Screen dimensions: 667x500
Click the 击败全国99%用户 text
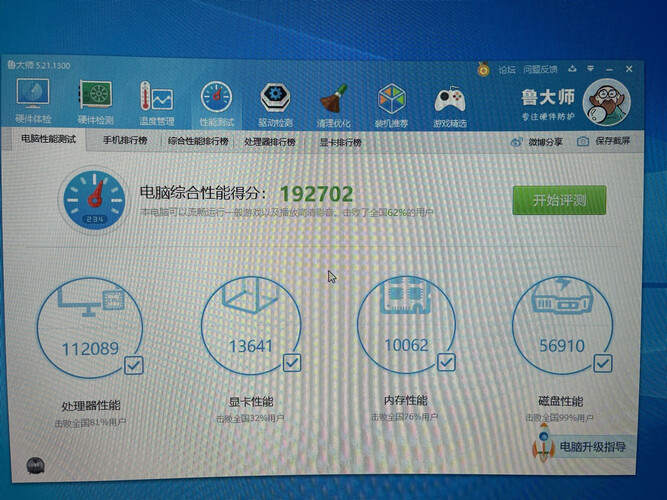(x=559, y=418)
